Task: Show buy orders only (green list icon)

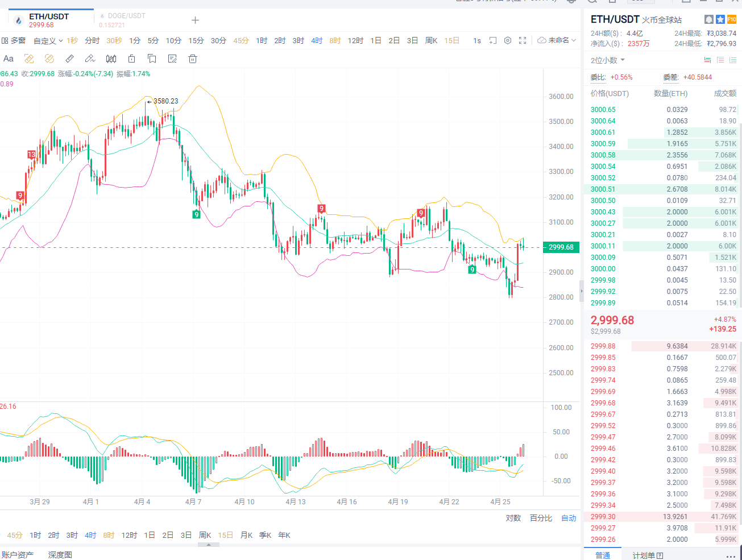Action: click(x=733, y=60)
